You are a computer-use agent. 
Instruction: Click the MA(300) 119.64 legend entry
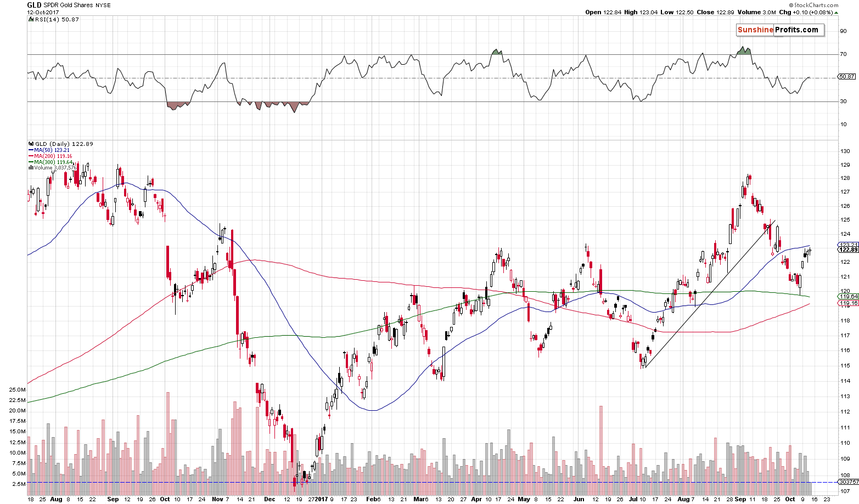click(53, 162)
